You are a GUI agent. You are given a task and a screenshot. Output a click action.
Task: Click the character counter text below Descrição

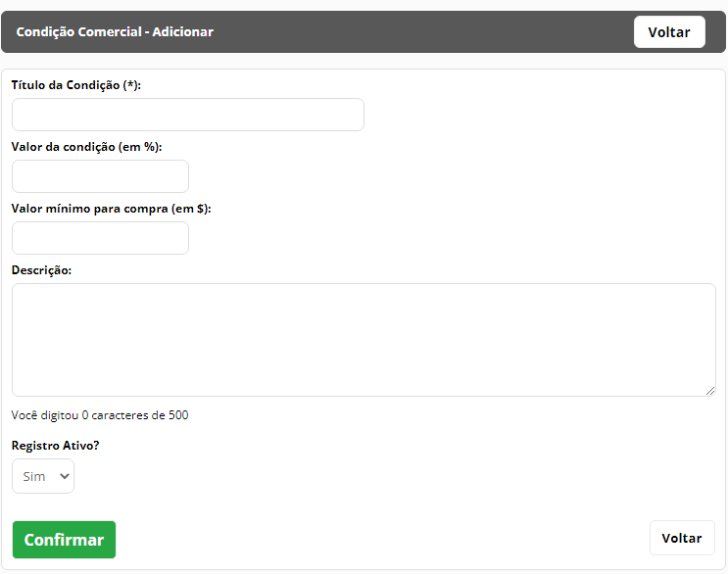100,415
